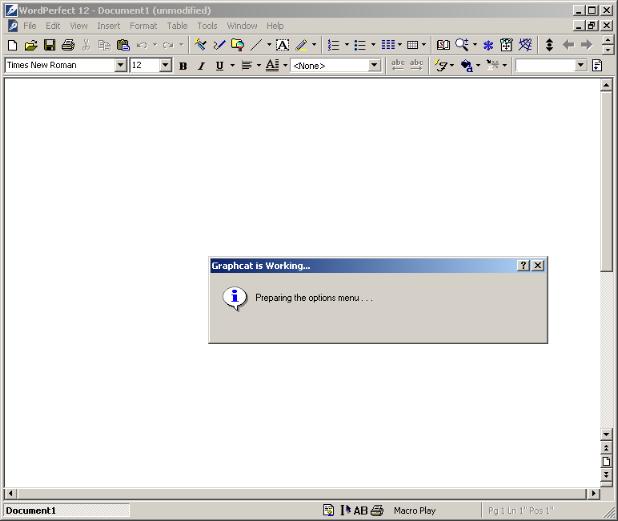Open the Window menu

coord(242,26)
